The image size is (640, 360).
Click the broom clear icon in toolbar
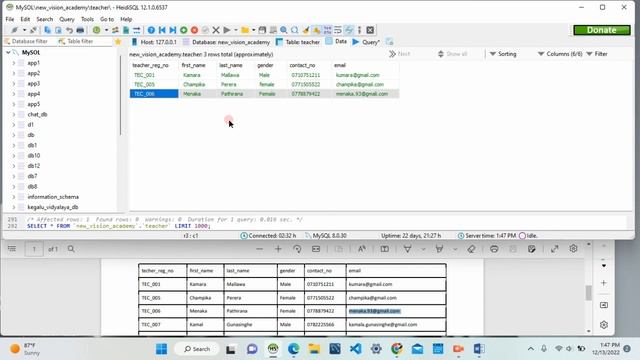pyautogui.click(x=306, y=30)
